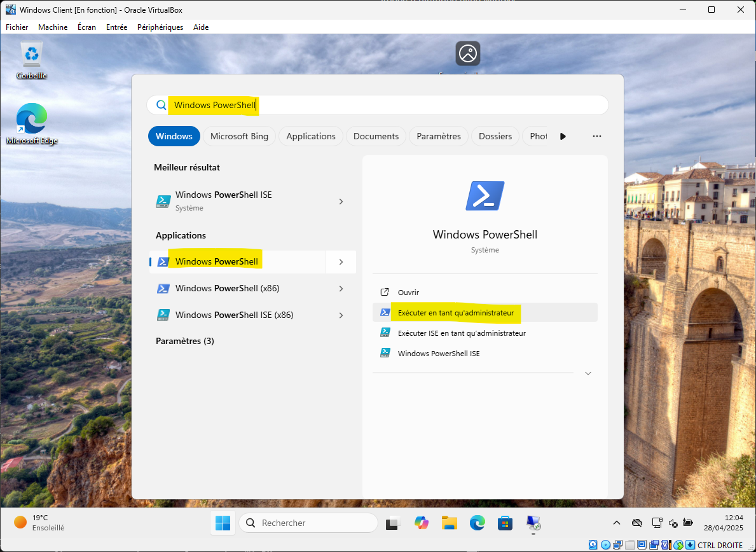
Task: Select the Windows search filter pill
Action: [174, 135]
